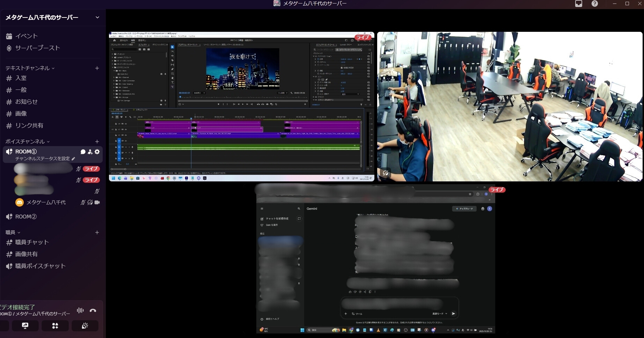644x338 pixels.
Task: Set channel status via チャンネルステータスを設定
Action: [45, 159]
